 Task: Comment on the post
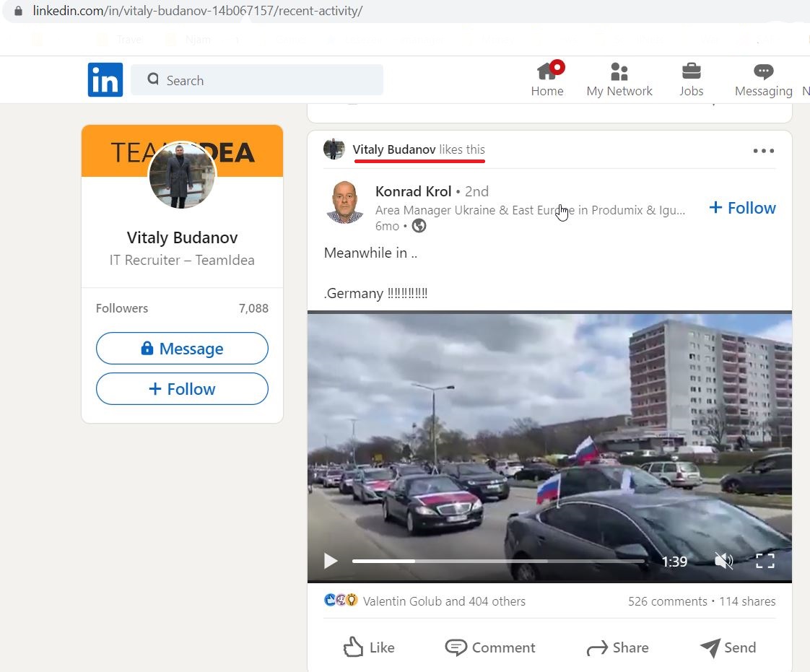(x=490, y=647)
